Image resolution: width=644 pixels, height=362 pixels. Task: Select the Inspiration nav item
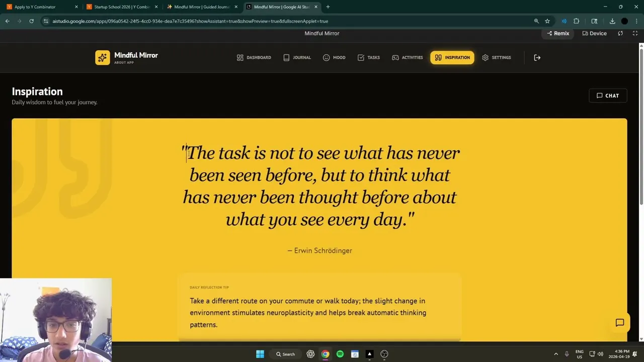pos(452,57)
